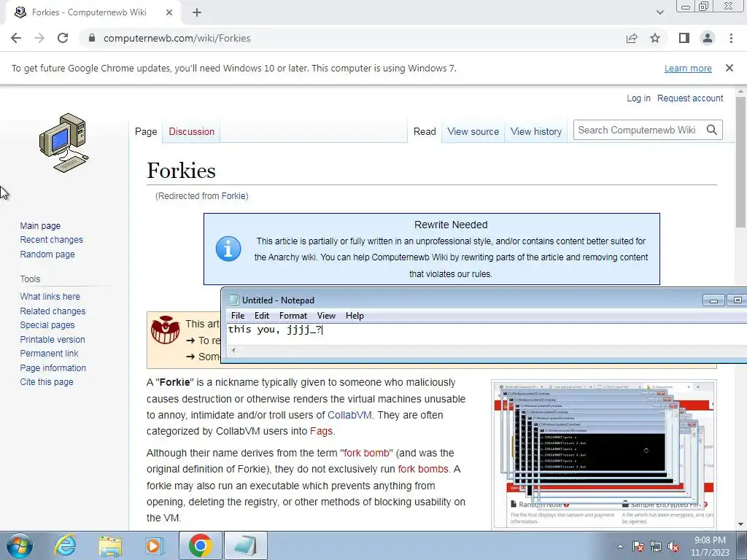
Task: Bookmark page with the star icon
Action: click(655, 38)
